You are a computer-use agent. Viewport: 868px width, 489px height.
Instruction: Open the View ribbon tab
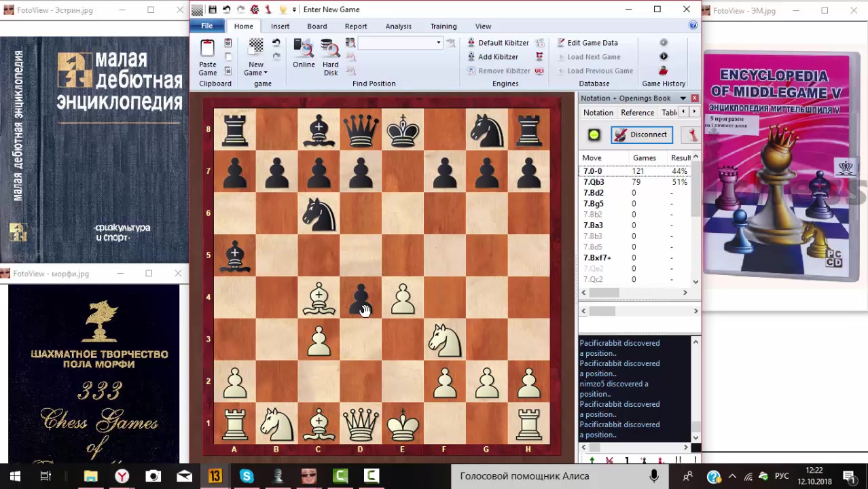pos(483,26)
